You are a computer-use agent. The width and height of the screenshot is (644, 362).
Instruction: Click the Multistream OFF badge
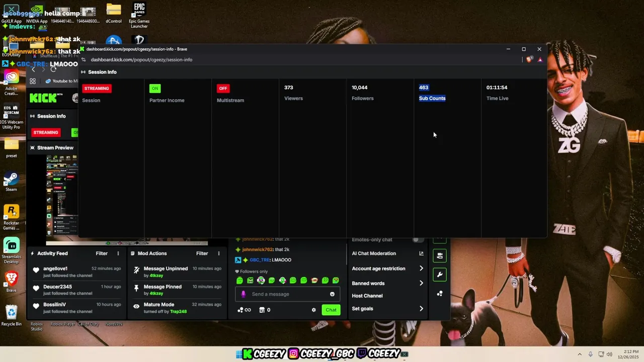[x=223, y=88]
